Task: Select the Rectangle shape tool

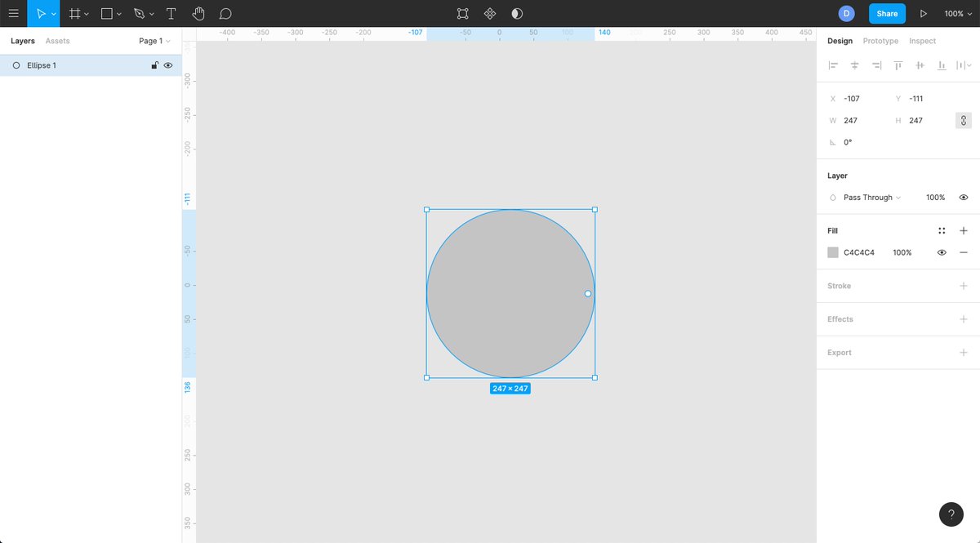Action: 107,13
